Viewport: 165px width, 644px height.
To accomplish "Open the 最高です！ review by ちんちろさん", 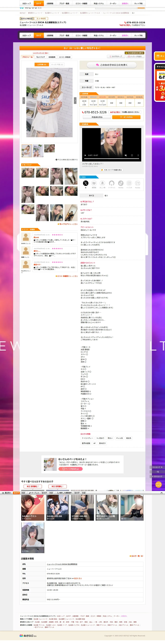I will coord(55,266).
